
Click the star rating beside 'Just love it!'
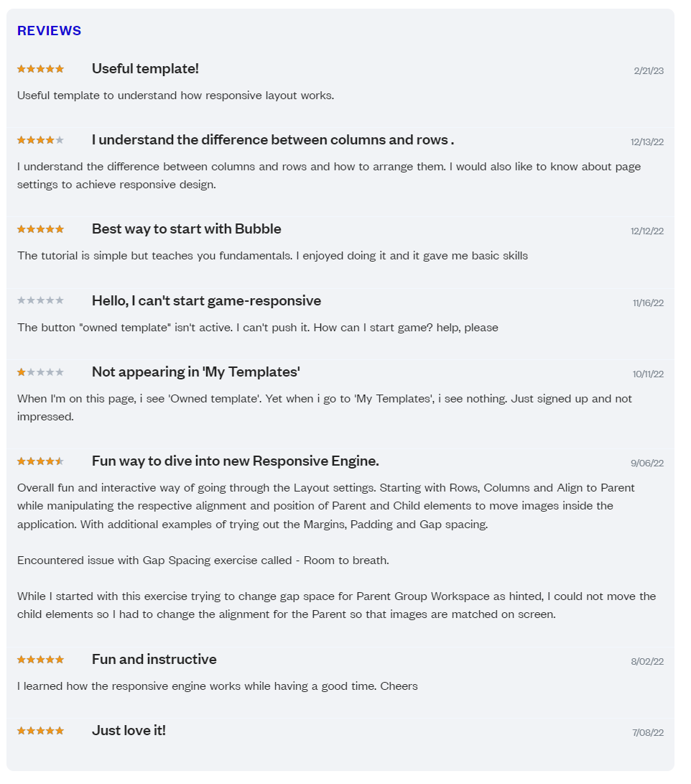[x=40, y=731]
